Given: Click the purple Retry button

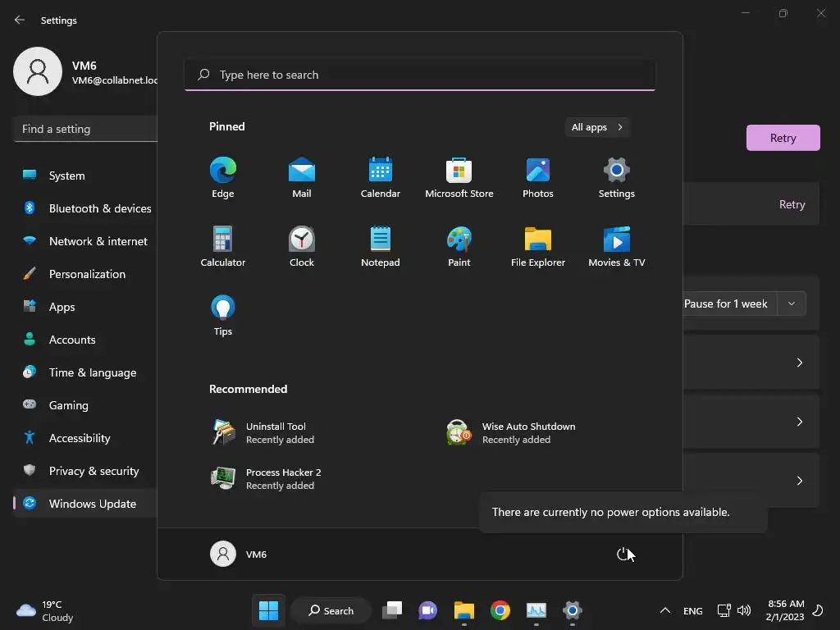Looking at the screenshot, I should pyautogui.click(x=783, y=138).
